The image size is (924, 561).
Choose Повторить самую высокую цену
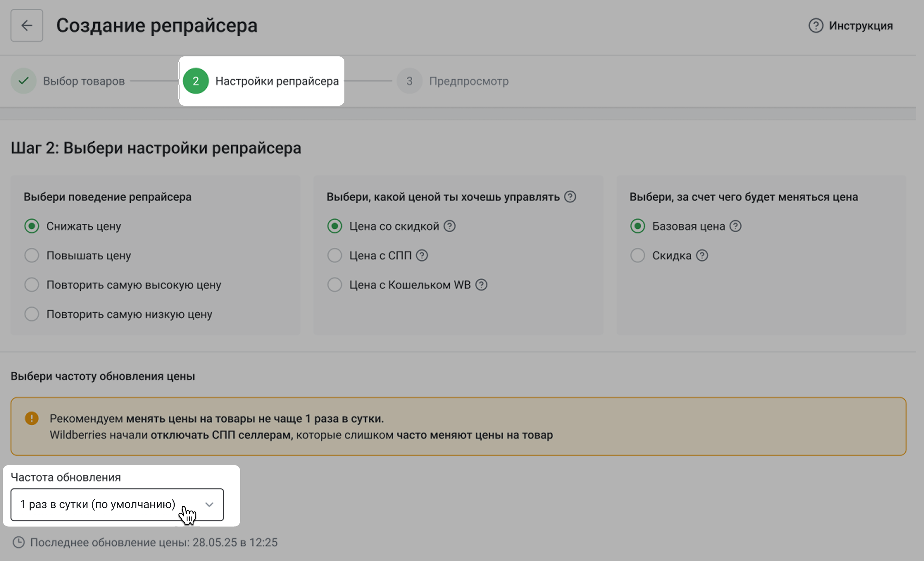click(x=123, y=285)
